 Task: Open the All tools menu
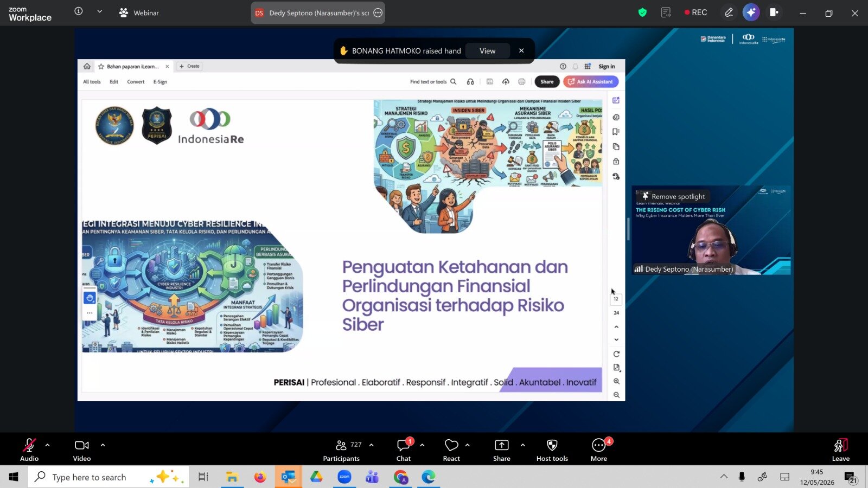coord(92,82)
